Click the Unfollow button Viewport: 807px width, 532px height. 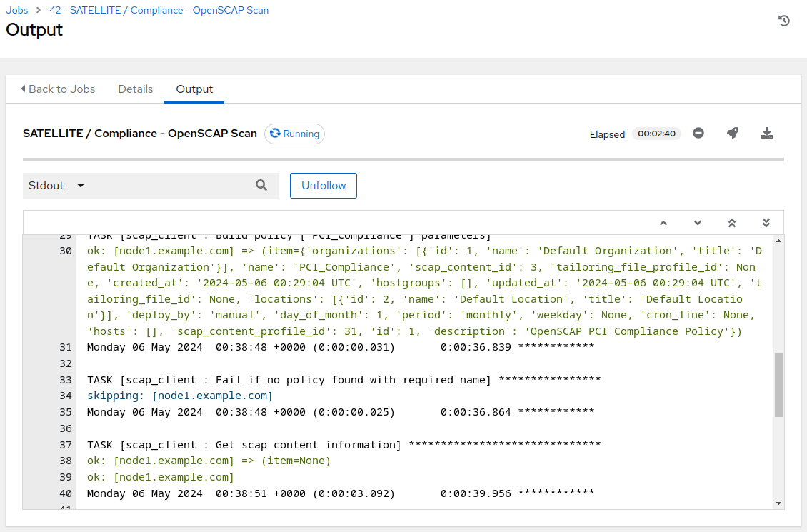point(324,185)
